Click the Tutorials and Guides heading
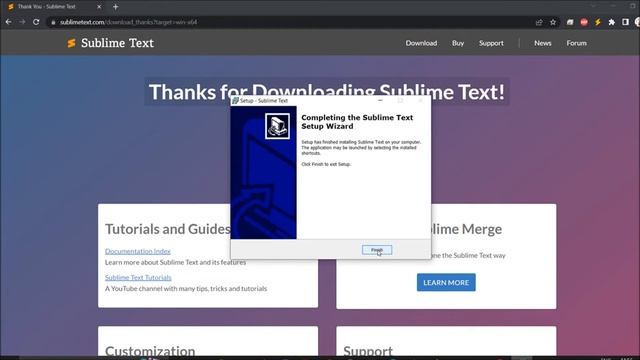640x360 pixels. coord(168,229)
